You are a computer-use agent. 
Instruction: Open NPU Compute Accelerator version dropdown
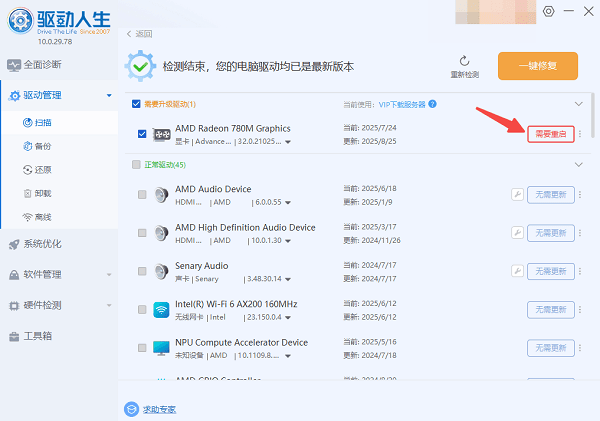(x=288, y=356)
